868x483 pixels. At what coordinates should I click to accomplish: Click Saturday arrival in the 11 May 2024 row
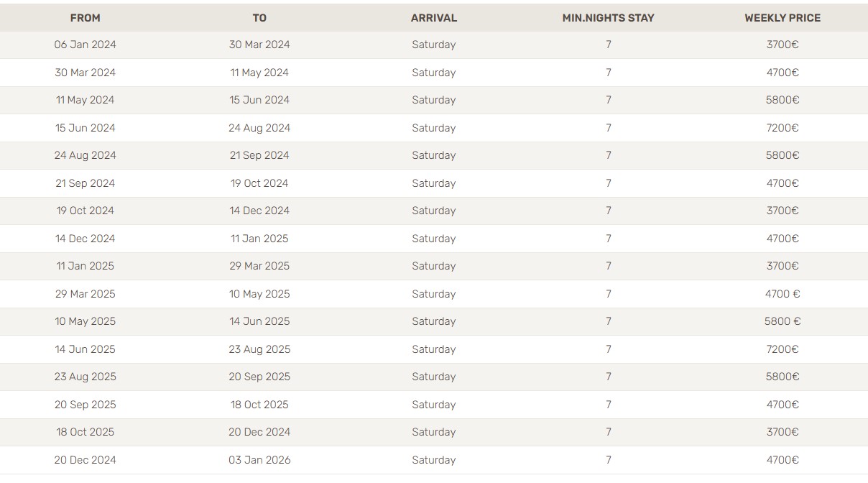[x=434, y=100]
